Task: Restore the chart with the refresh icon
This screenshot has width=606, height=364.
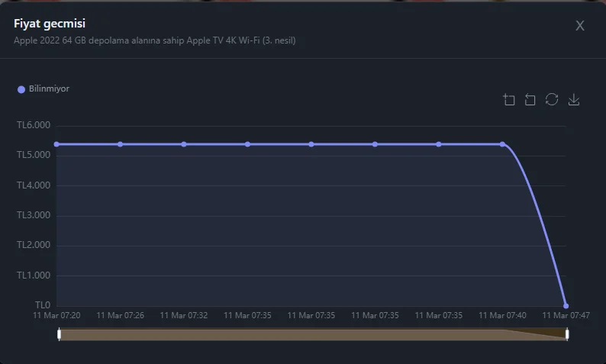Action: click(552, 100)
